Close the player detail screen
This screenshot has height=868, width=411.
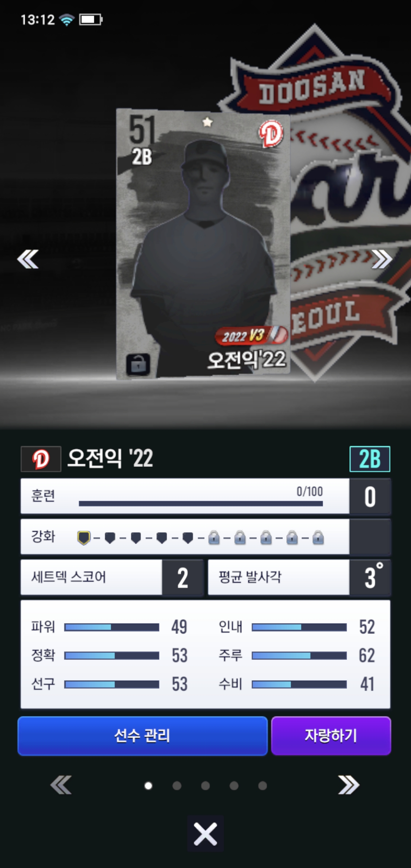click(x=205, y=834)
